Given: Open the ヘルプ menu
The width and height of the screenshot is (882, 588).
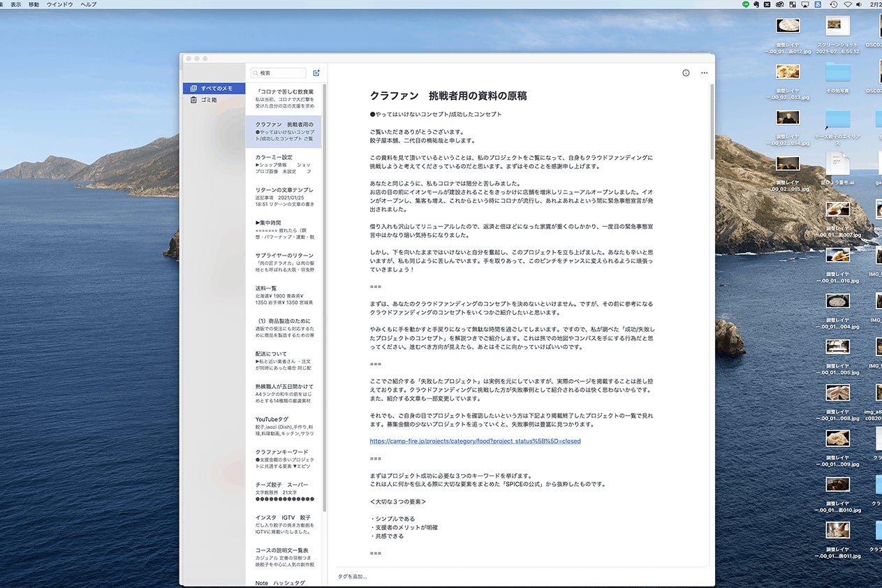Looking at the screenshot, I should (x=89, y=4).
